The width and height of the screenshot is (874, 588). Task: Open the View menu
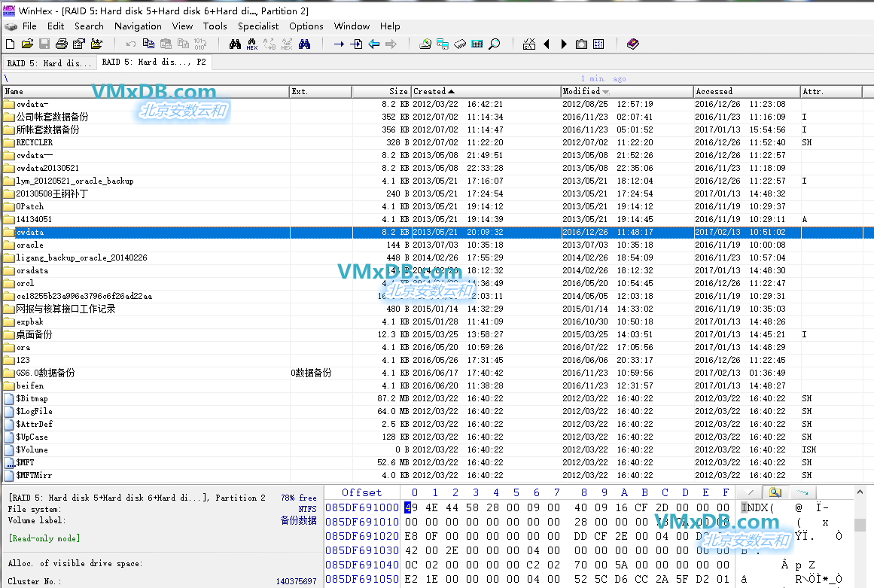tap(182, 26)
